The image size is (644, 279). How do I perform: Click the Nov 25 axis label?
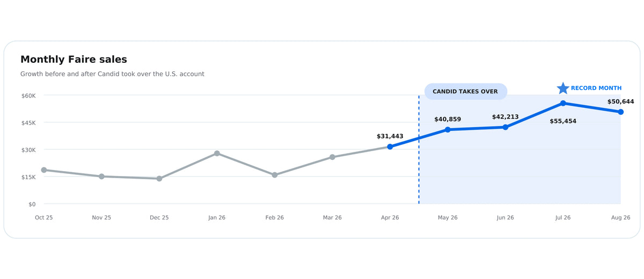101,218
